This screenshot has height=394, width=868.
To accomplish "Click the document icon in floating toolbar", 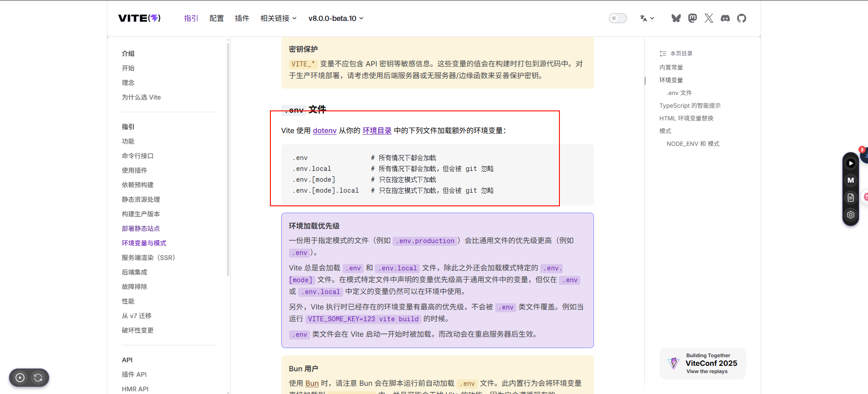I will point(851,198).
